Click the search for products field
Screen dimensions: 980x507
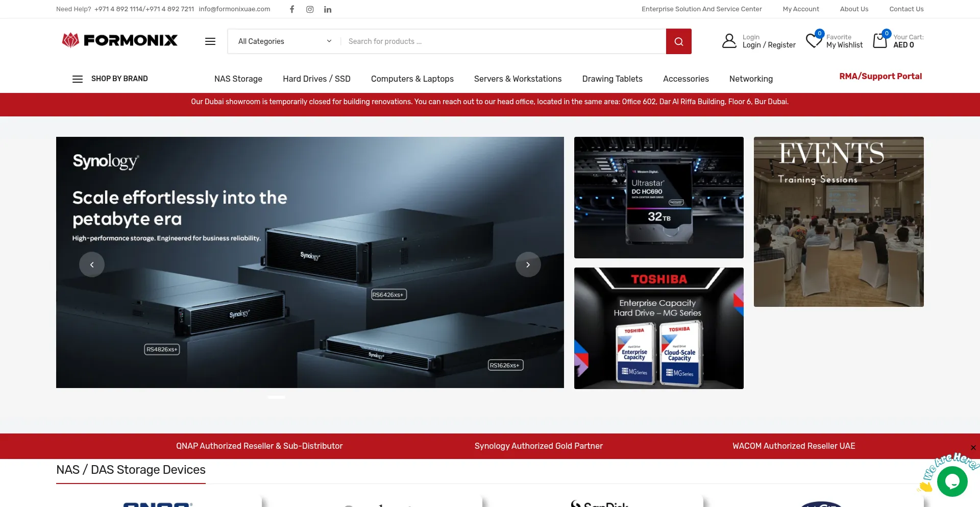click(x=503, y=41)
